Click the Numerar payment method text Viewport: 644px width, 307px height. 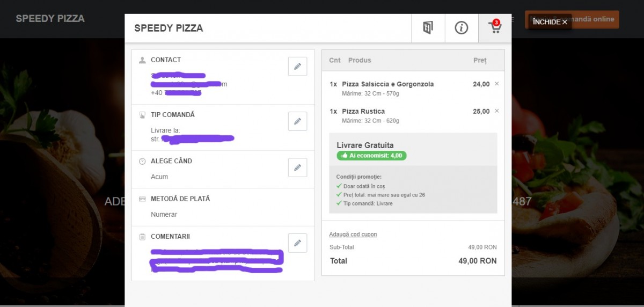point(164,215)
